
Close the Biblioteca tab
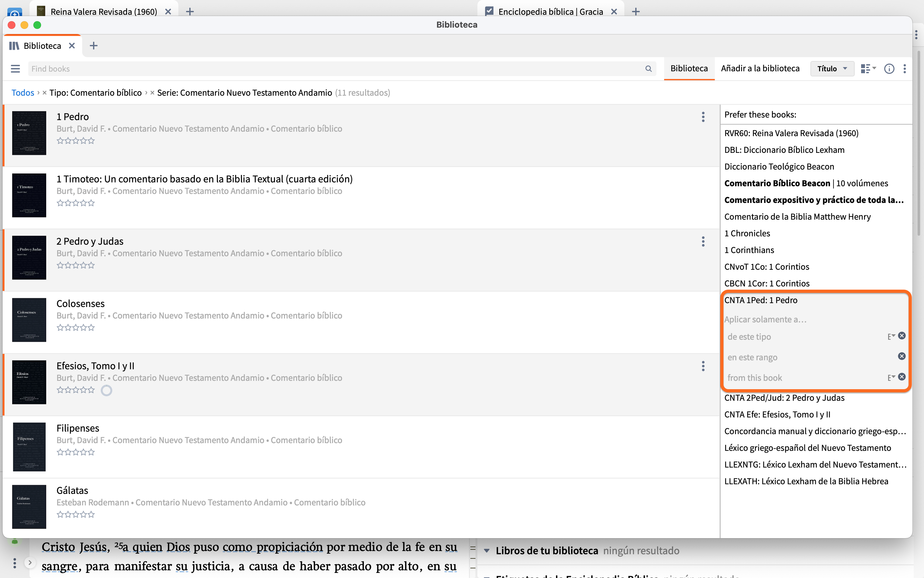(x=72, y=46)
